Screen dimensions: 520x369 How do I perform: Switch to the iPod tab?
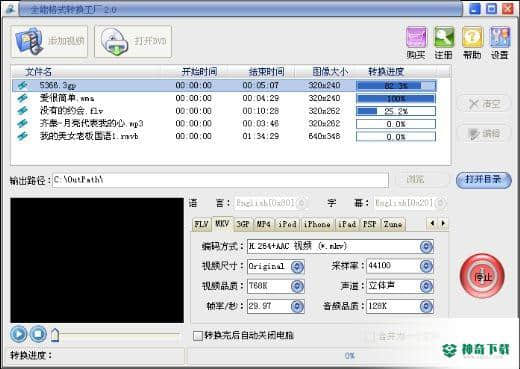pos(287,224)
